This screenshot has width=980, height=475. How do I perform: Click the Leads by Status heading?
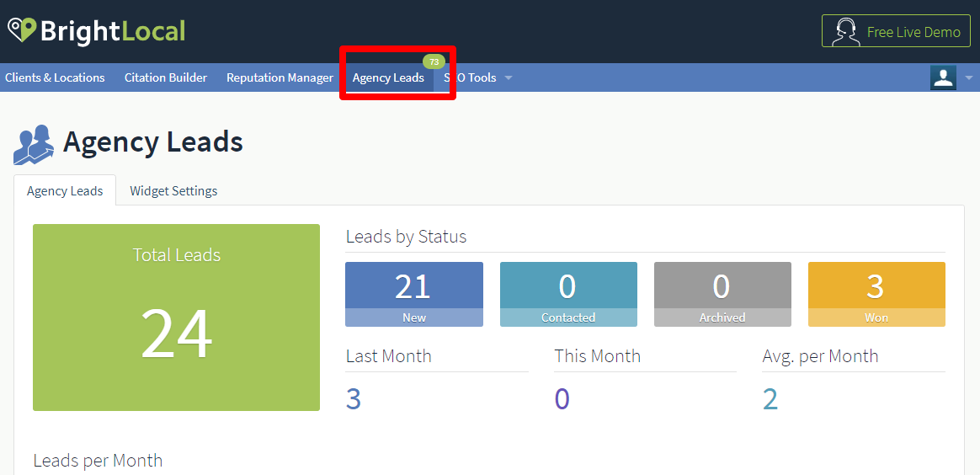click(407, 237)
